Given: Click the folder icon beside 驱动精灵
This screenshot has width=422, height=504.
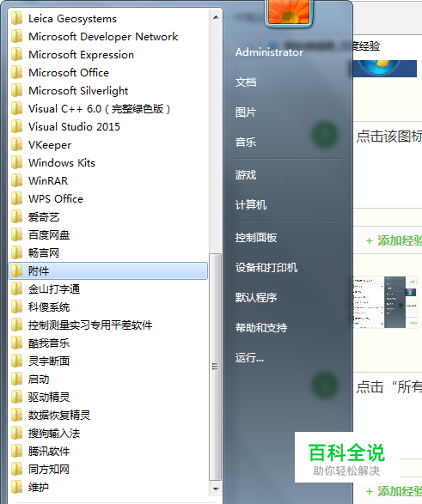Looking at the screenshot, I should coord(16,397).
